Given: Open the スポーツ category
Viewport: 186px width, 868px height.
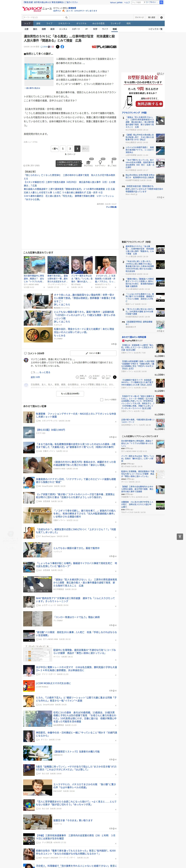Looking at the screenshot, I should [x=76, y=29].
